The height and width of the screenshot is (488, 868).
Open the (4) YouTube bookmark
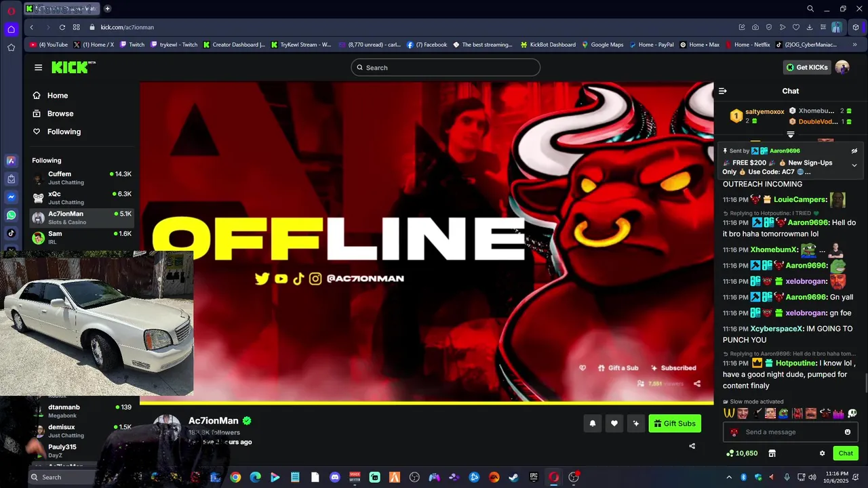click(x=49, y=45)
